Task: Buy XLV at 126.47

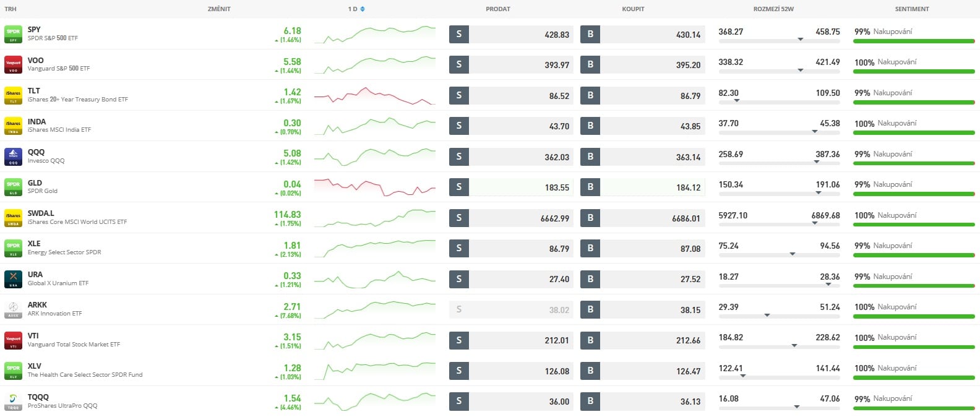Action: coord(642,371)
